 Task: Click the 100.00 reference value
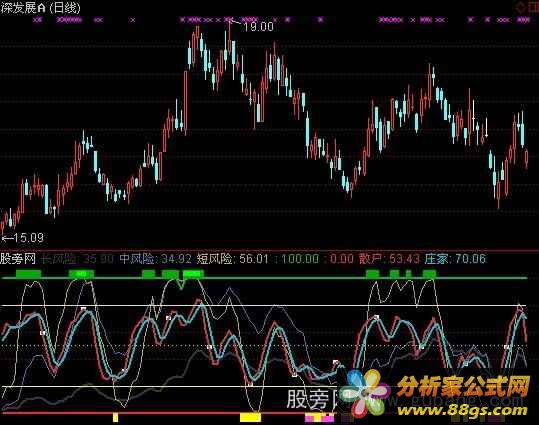point(300,259)
